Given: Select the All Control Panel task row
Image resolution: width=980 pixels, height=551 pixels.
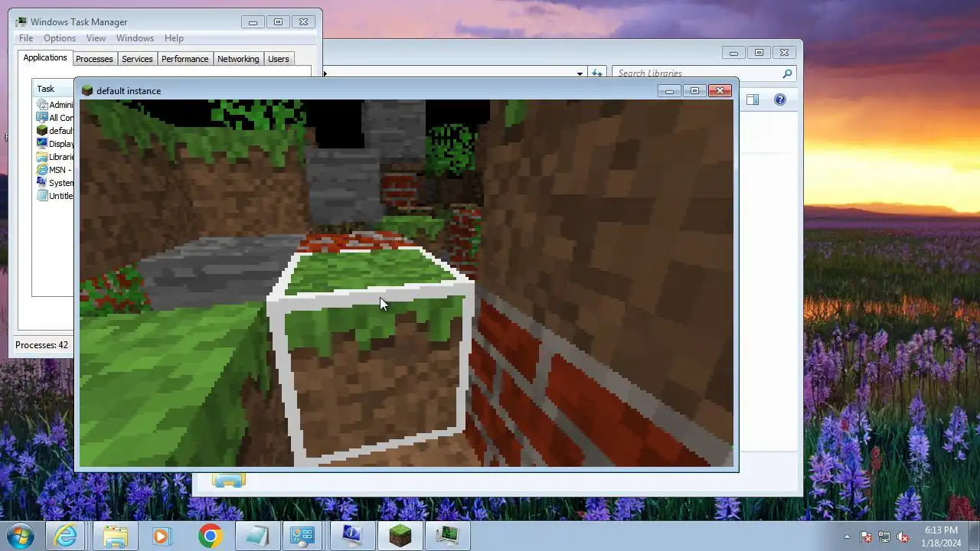Looking at the screenshot, I should point(55,118).
